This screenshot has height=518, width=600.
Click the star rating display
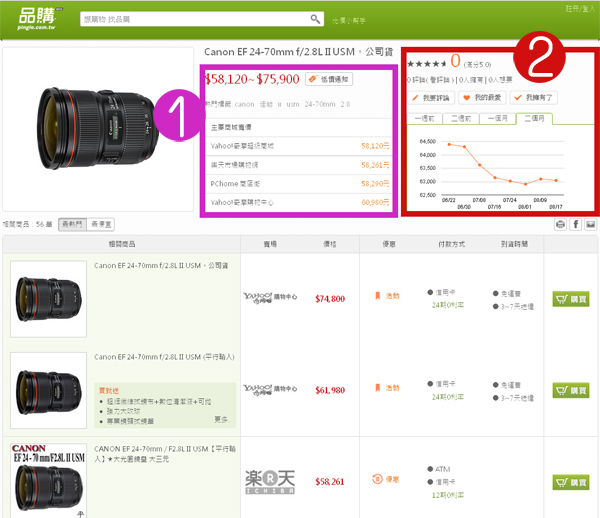tap(426, 64)
